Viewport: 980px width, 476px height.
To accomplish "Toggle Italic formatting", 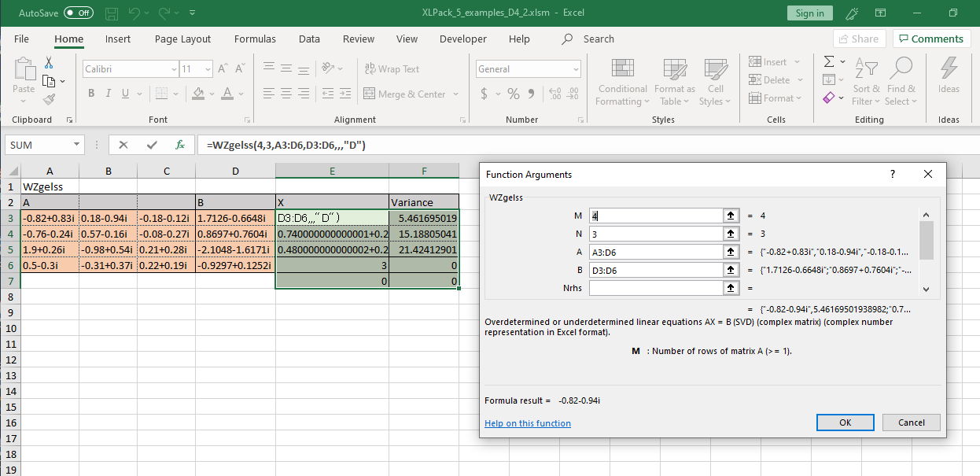I will click(x=109, y=94).
